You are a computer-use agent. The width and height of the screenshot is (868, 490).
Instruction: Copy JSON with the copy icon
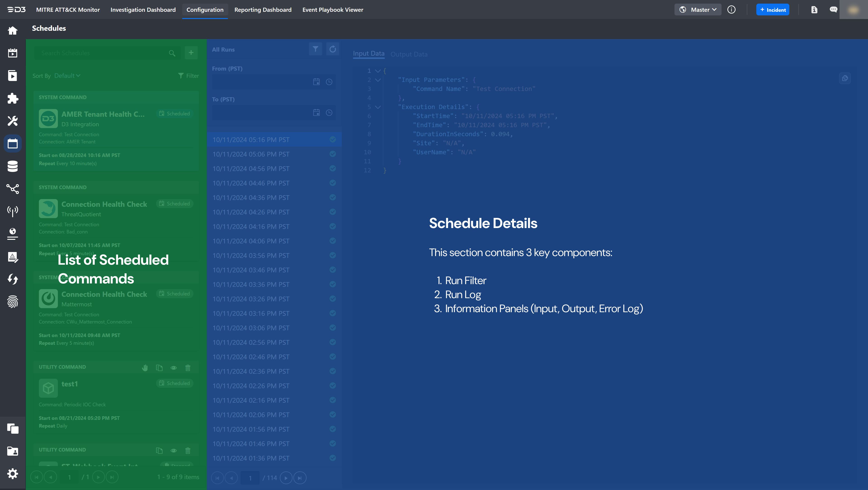click(x=845, y=78)
